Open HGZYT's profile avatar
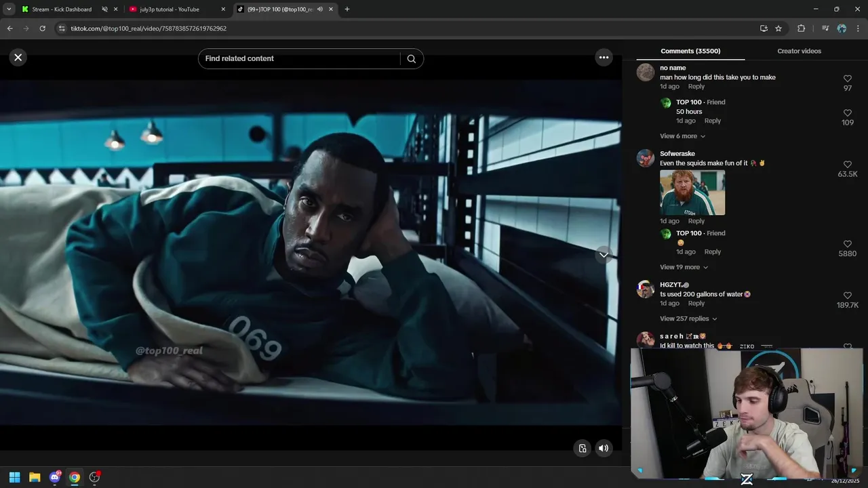The width and height of the screenshot is (868, 488). tap(646, 289)
